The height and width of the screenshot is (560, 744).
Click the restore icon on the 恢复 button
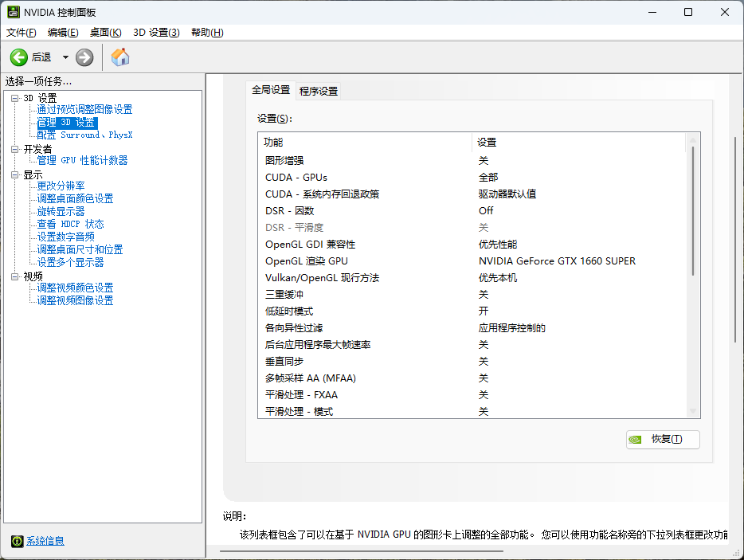tap(636, 439)
